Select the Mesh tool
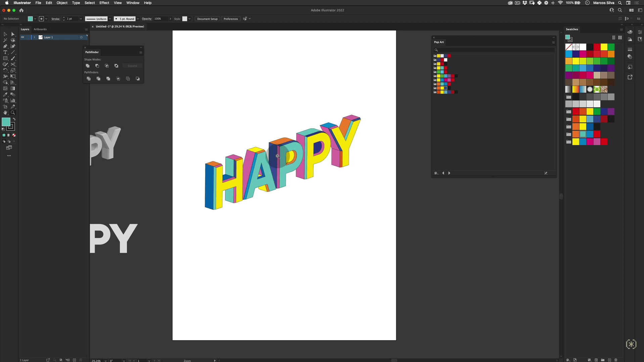This screenshot has height=362, width=644. click(5, 89)
